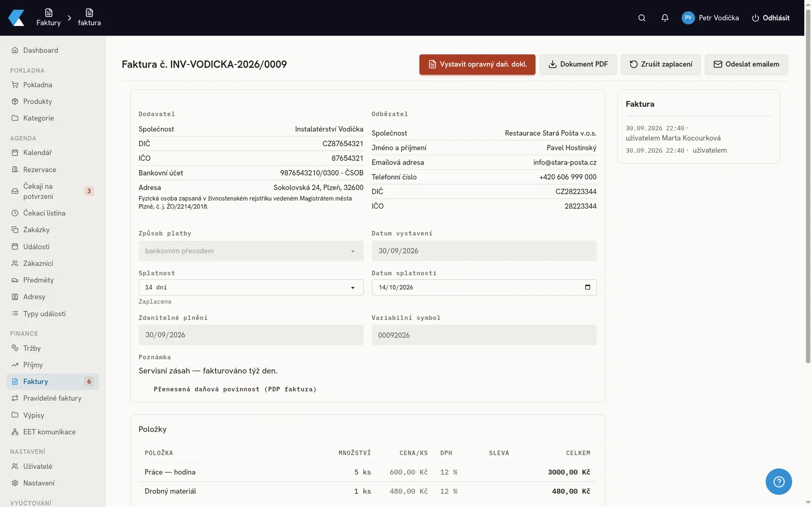The image size is (812, 507).
Task: Click the Tržby coins icon
Action: coord(15,348)
